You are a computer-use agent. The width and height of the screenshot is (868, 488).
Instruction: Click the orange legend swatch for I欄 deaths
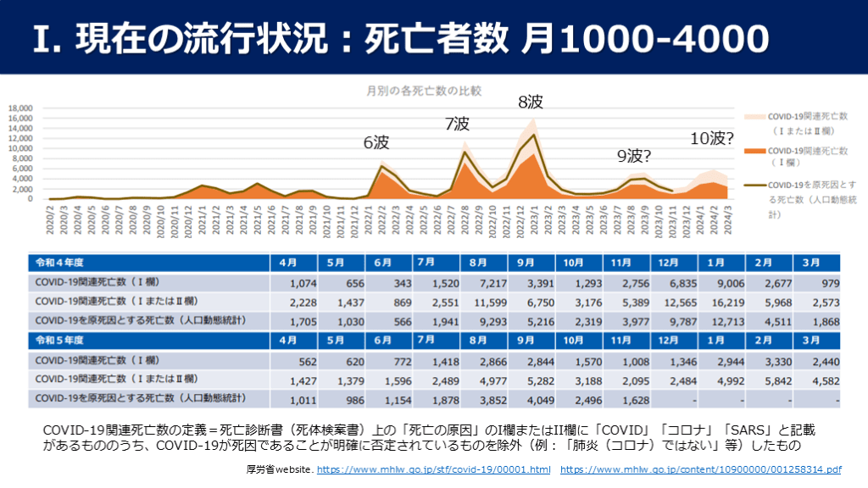(x=751, y=150)
